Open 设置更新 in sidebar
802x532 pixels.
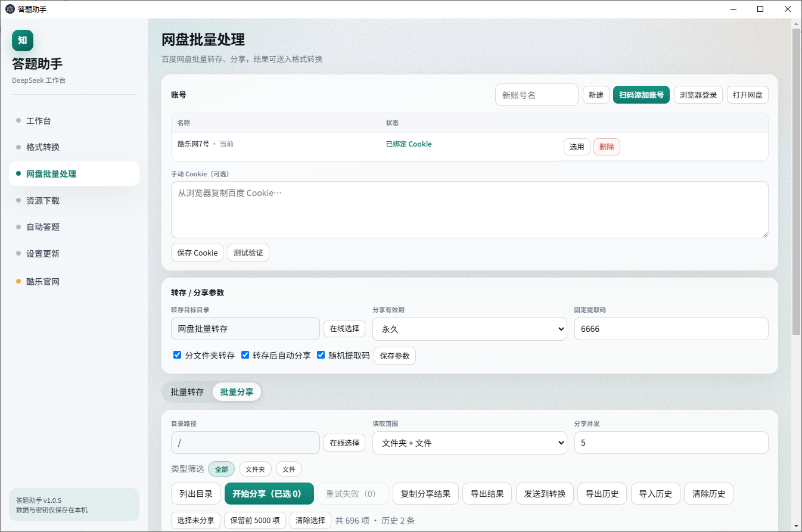tap(74, 254)
